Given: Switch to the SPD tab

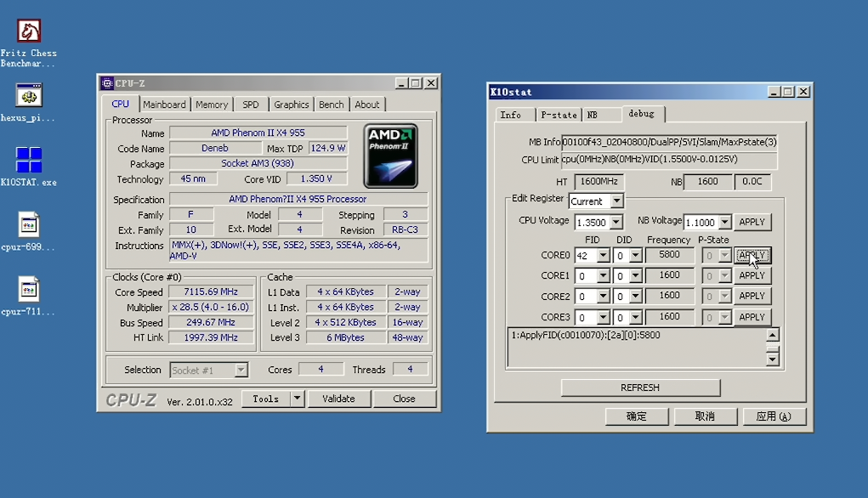Looking at the screenshot, I should pos(251,105).
